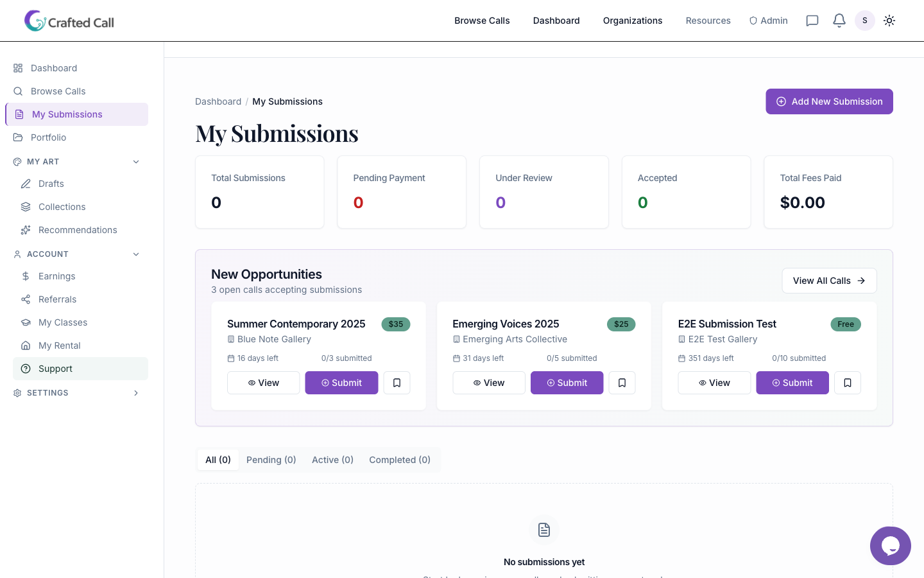Select the Completed (0) tab
Image resolution: width=924 pixels, height=578 pixels.
click(x=399, y=460)
